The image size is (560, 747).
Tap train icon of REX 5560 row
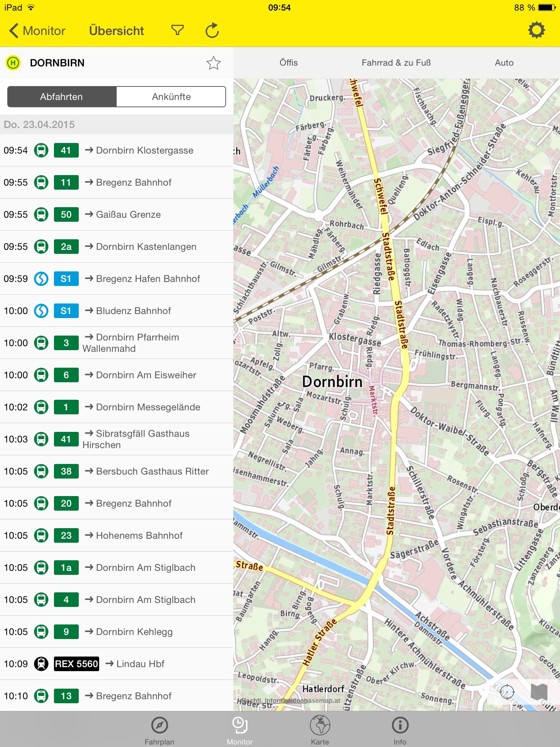41,664
